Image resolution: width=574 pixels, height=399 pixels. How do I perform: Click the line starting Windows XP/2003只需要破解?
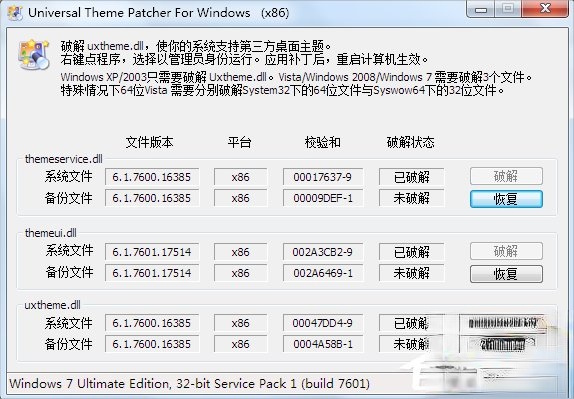297,77
